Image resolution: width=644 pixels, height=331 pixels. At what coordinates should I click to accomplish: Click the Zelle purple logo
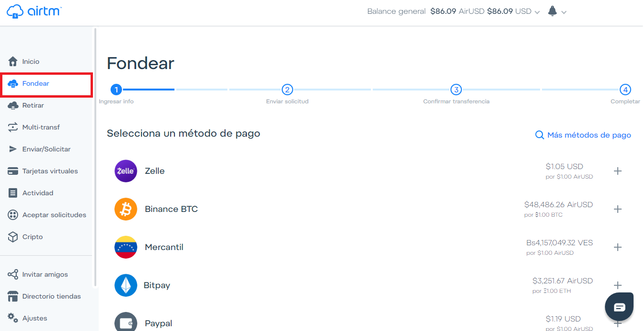pyautogui.click(x=126, y=171)
